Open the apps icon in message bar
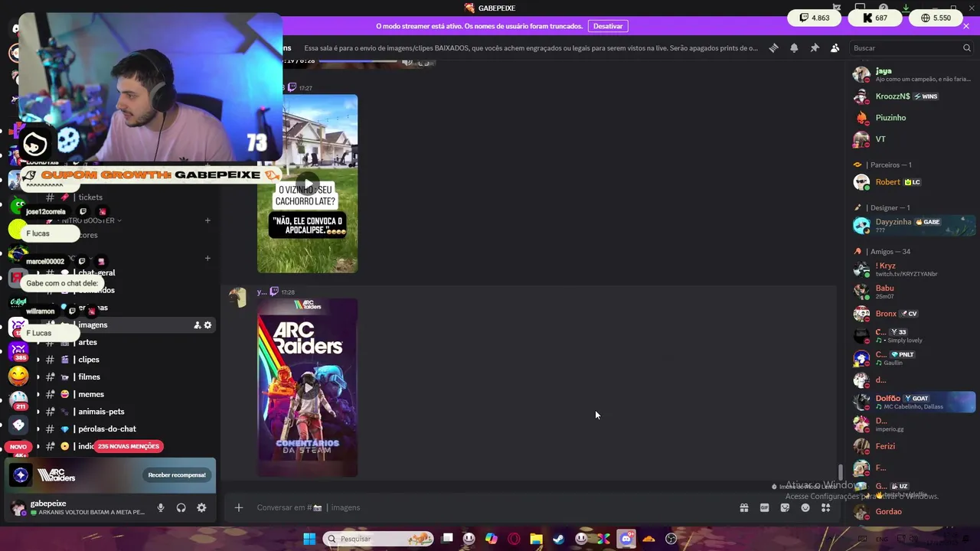980x551 pixels. coord(825,507)
